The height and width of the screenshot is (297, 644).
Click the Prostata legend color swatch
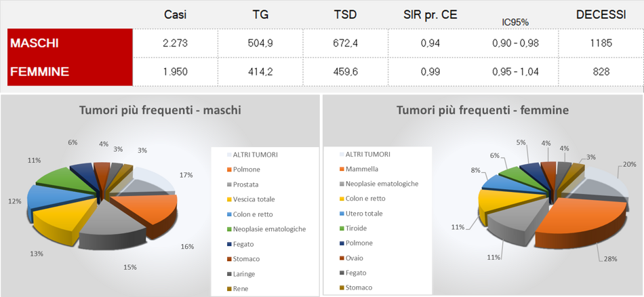(228, 184)
